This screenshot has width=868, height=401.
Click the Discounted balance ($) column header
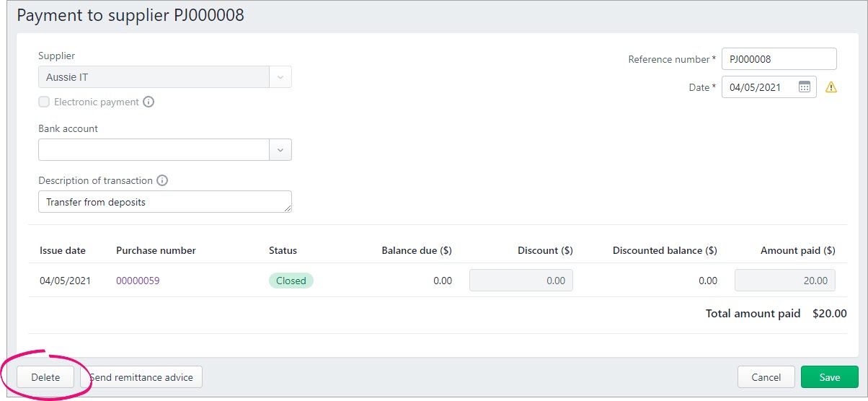coord(665,250)
